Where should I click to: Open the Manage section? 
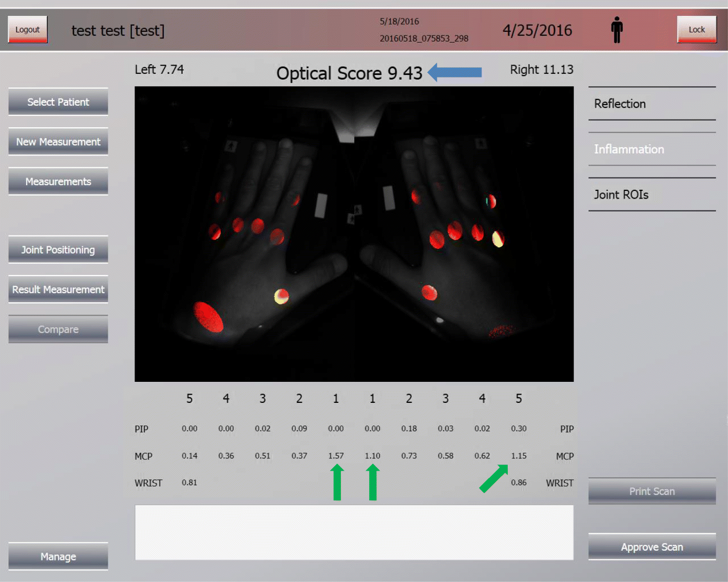pos(58,556)
